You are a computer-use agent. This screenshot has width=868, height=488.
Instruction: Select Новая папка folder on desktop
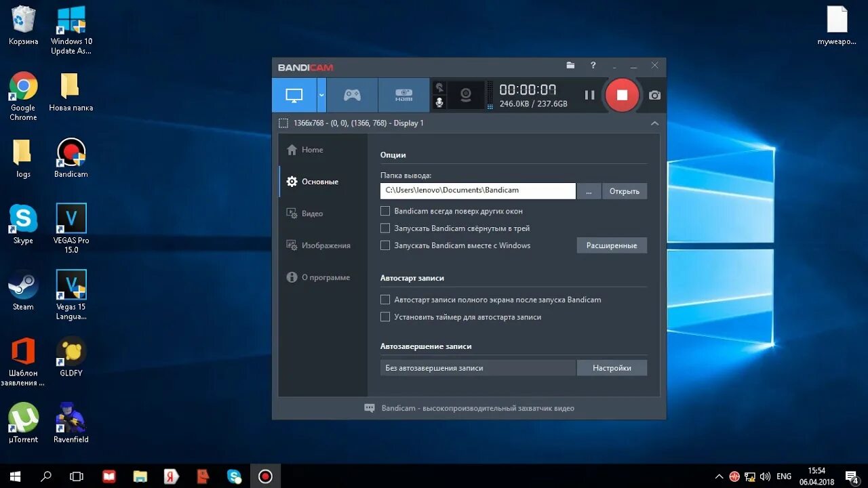click(71, 92)
